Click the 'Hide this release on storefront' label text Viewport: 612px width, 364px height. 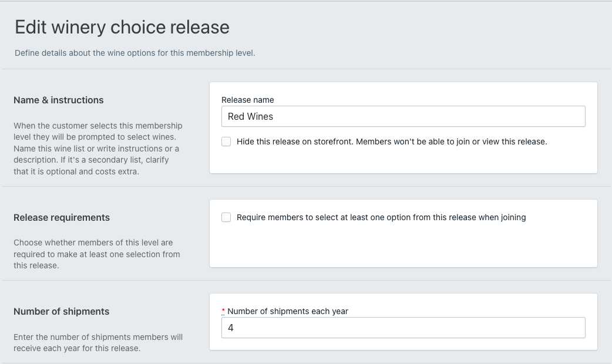click(392, 141)
